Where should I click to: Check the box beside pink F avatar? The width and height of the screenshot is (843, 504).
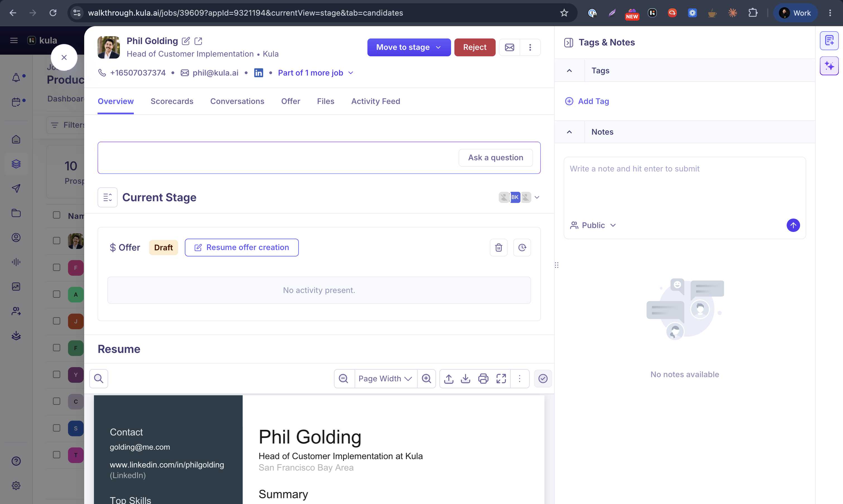(x=57, y=268)
